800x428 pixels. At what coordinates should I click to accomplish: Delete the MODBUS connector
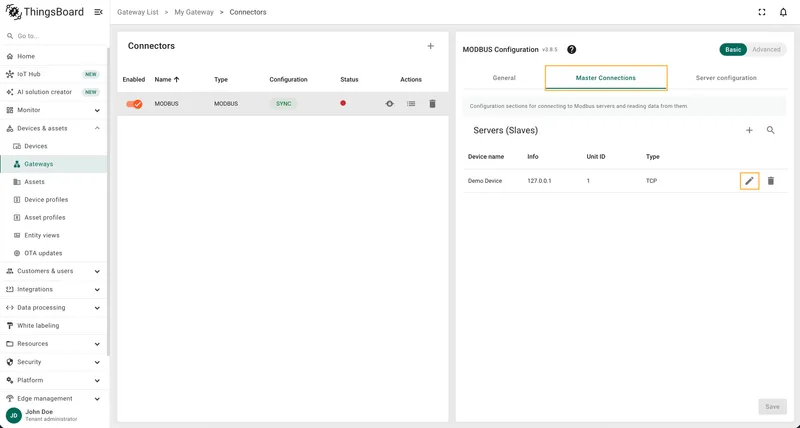(432, 104)
